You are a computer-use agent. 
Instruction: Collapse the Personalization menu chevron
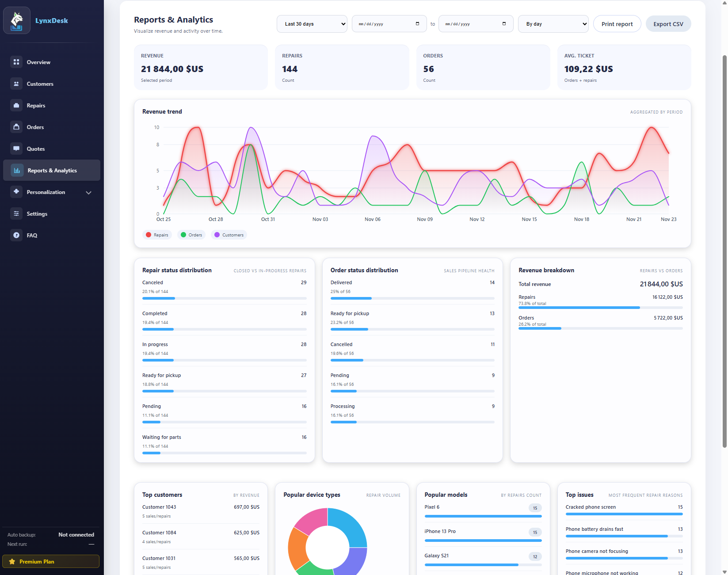coord(88,192)
